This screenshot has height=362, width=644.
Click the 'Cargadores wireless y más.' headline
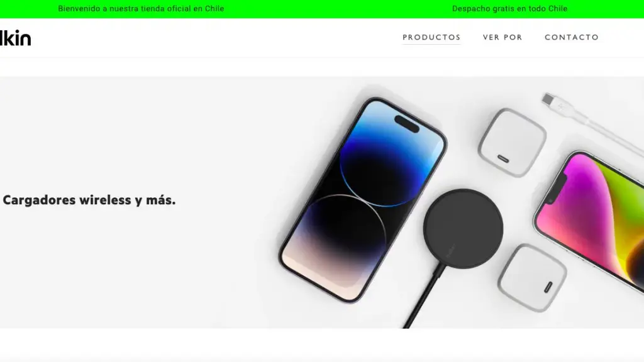point(89,200)
